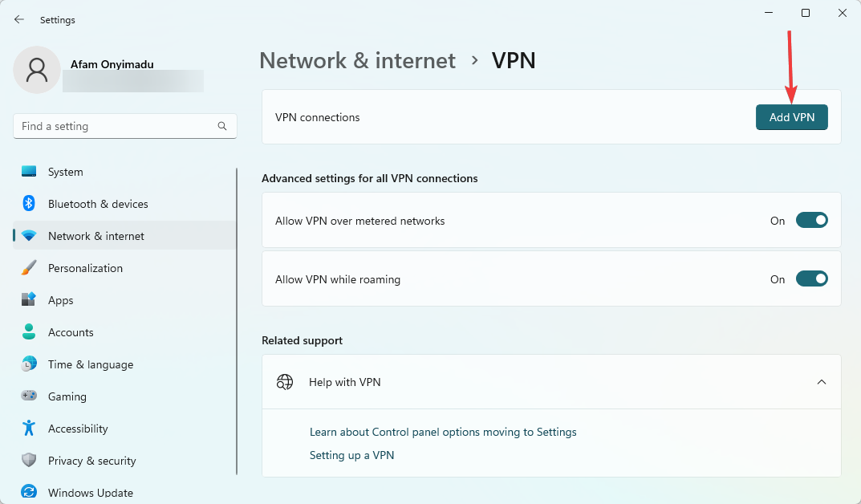Screen dimensions: 861x504
Task: Click the Accounts person icon
Action: 29,331
